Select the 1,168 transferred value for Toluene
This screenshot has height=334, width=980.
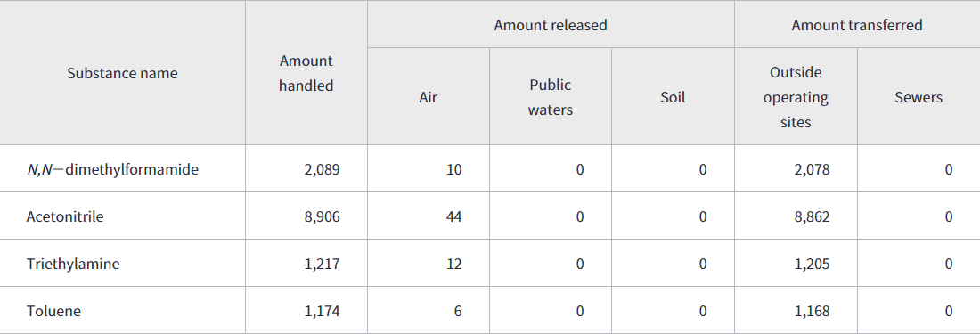813,311
